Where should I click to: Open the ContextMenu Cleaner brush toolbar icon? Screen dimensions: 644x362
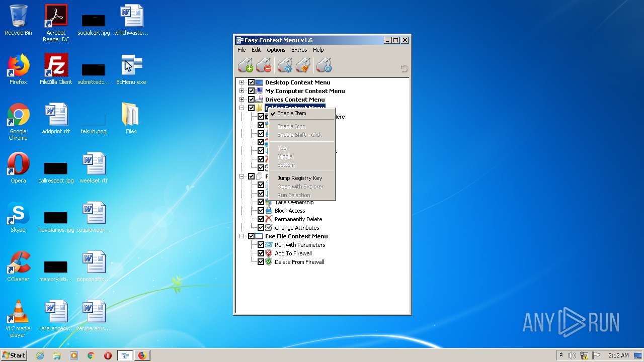pos(303,65)
